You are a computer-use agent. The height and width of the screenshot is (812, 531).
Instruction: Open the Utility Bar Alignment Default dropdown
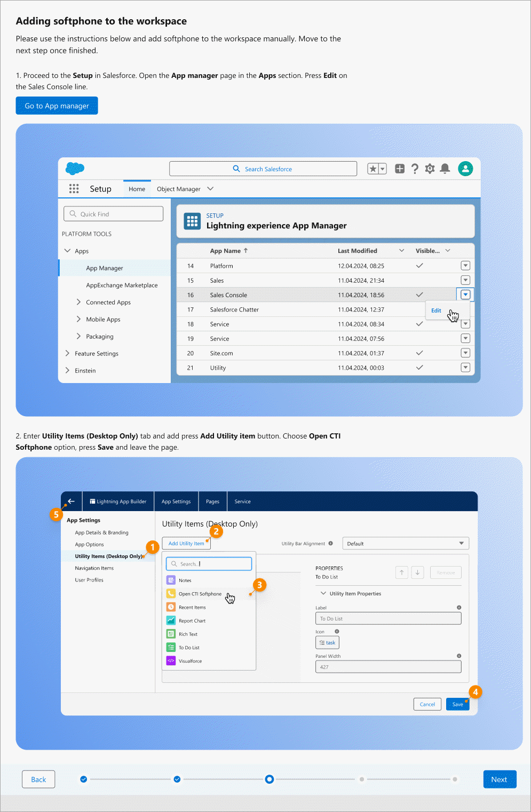(406, 543)
